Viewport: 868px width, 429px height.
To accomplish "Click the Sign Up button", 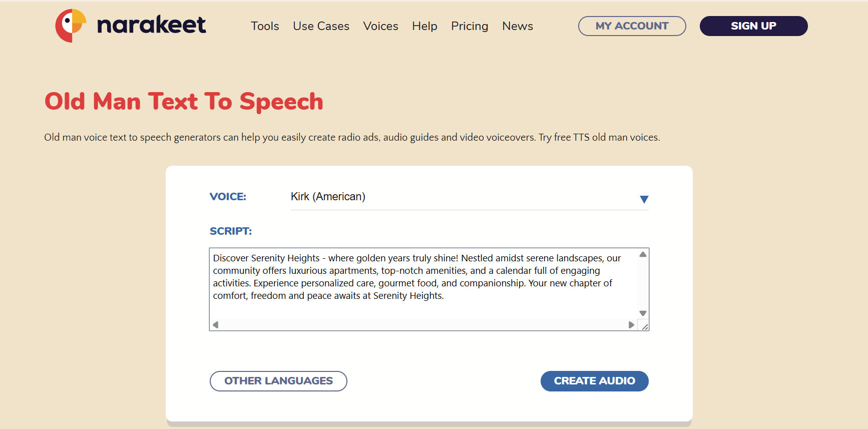I will 753,26.
